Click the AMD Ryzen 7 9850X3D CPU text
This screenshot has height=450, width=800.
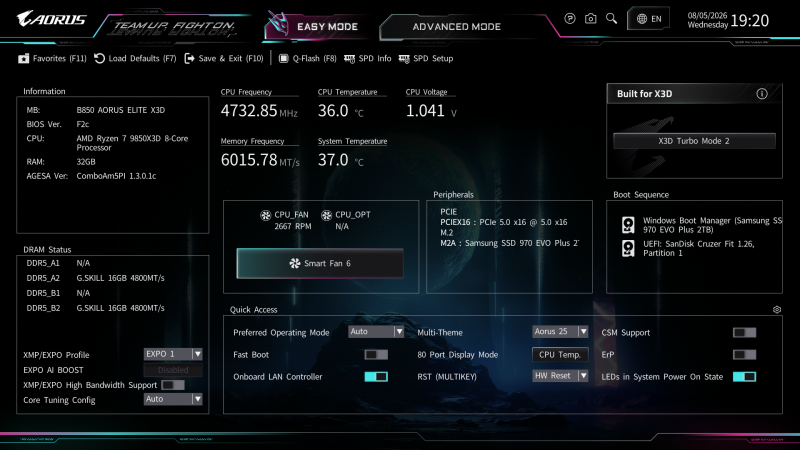click(x=132, y=143)
